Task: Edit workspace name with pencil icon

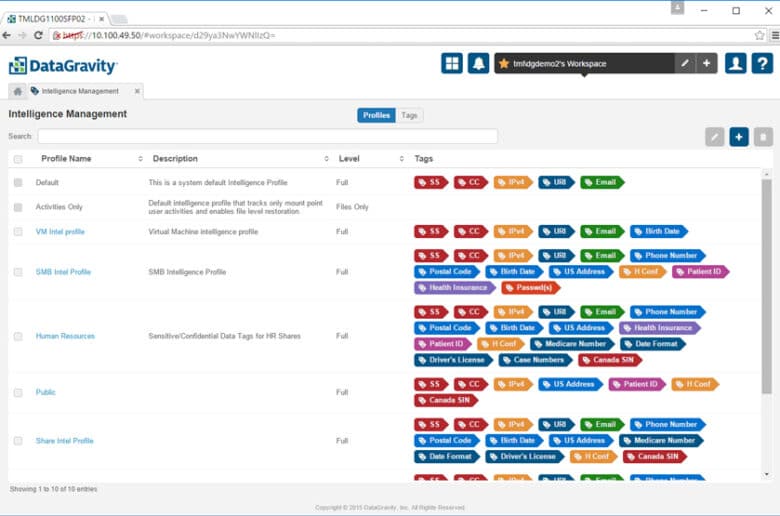Action: (685, 63)
